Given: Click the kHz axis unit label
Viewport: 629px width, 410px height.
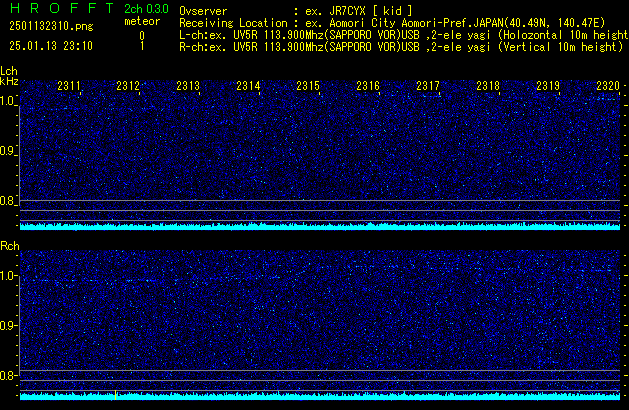Looking at the screenshot, I should click(9, 81).
